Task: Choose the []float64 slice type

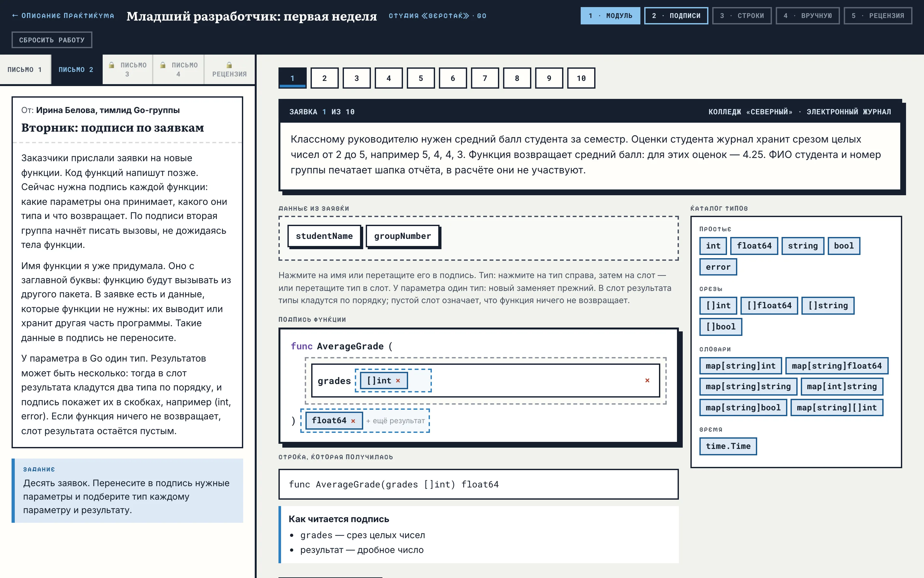Action: (769, 305)
